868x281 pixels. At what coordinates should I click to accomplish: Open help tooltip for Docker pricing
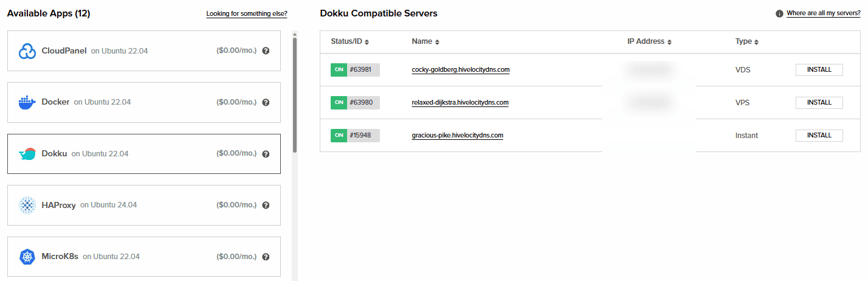(x=266, y=102)
